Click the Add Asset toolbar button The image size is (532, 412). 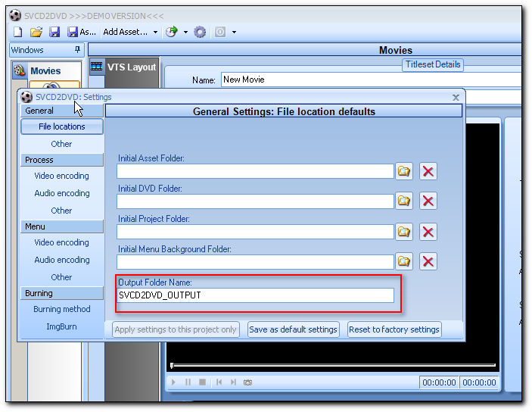pyautogui.click(x=125, y=32)
